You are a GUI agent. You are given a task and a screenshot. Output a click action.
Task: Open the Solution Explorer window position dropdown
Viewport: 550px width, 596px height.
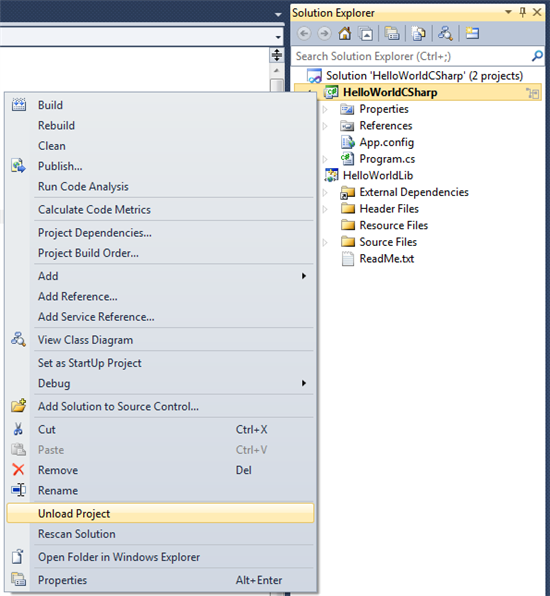pyautogui.click(x=508, y=12)
